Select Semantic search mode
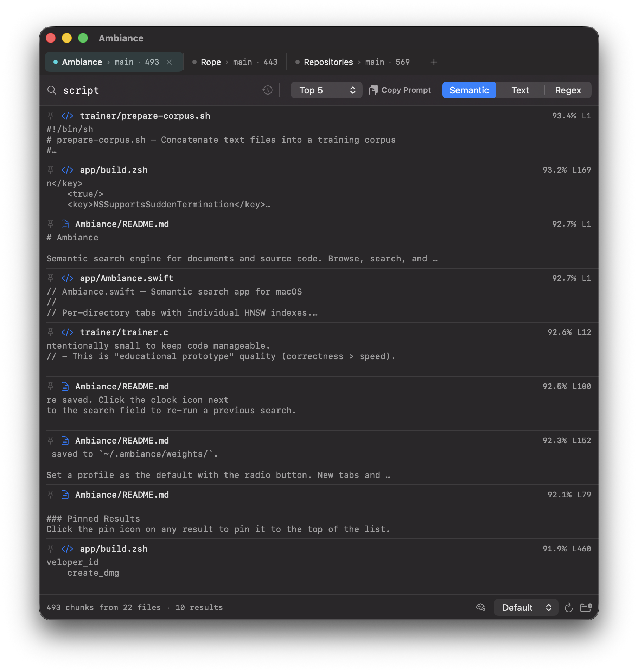 [469, 90]
